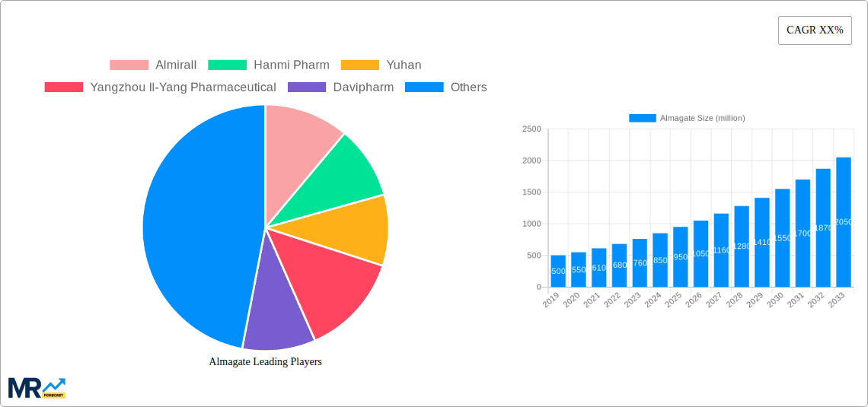Click the 2025 bar showing 950
This screenshot has height=407, width=868.
pyautogui.click(x=681, y=256)
